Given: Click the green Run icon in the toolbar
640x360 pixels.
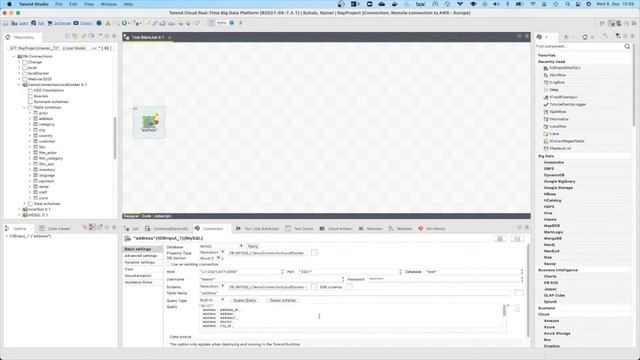Looking at the screenshot, I should click(x=124, y=23).
